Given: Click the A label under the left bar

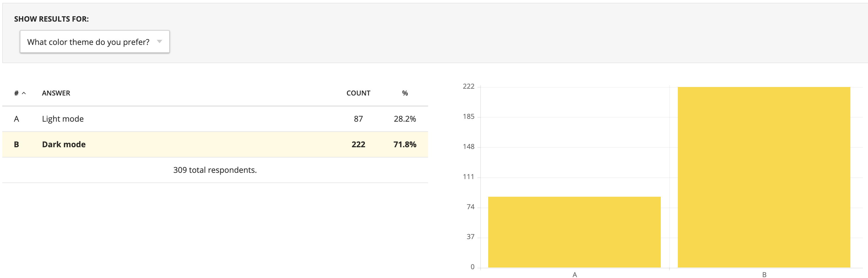Looking at the screenshot, I should 575,275.
